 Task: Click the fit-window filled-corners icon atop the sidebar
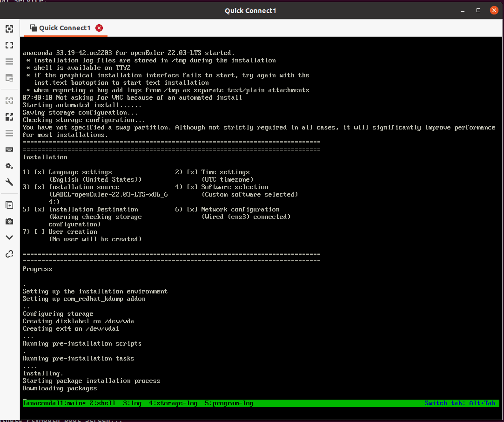pos(9,29)
